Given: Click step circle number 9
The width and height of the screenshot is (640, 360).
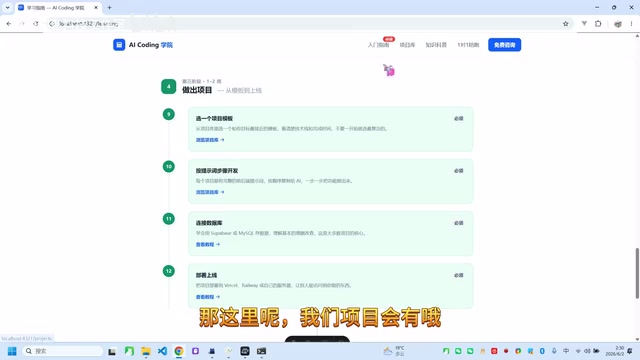Looking at the screenshot, I should (x=169, y=114).
